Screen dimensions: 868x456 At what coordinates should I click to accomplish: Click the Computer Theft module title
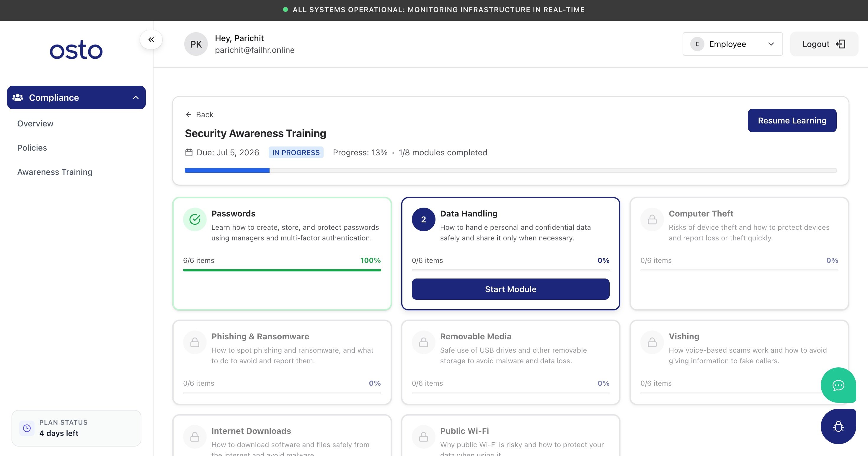coord(701,214)
